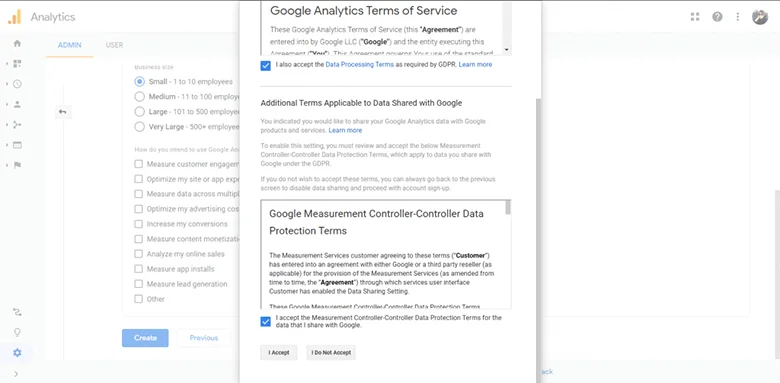The width and height of the screenshot is (780, 383).
Task: Expand Audience section arrow in sidebar
Action: coord(7,104)
